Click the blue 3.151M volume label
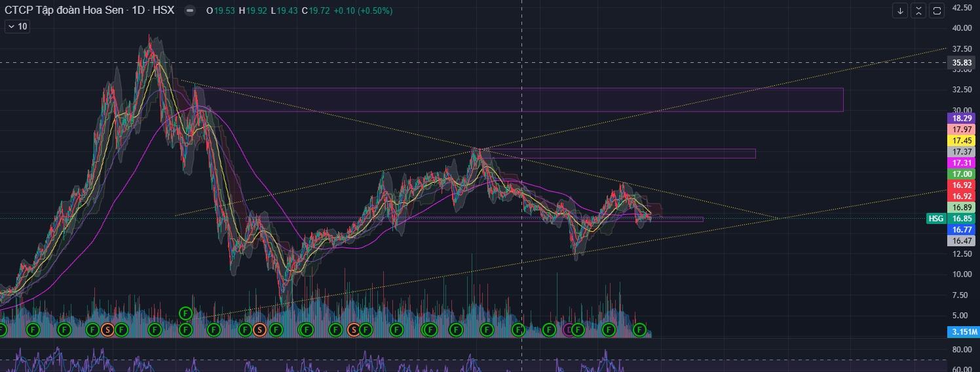Viewport: 980px width, 372px height. pos(962,333)
